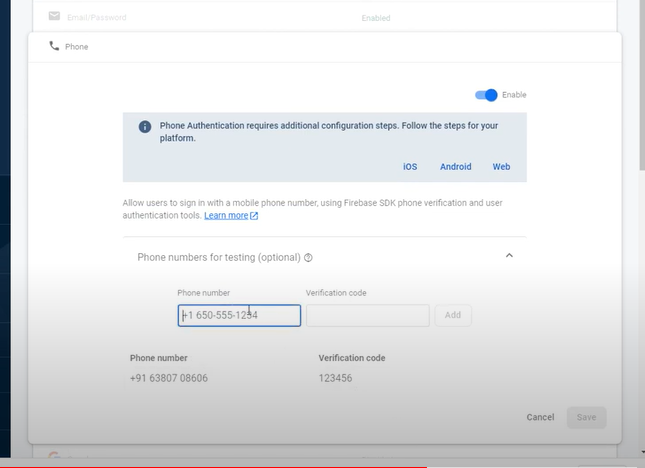
Task: Click the help icon beside testing phone numbers
Action: (308, 257)
